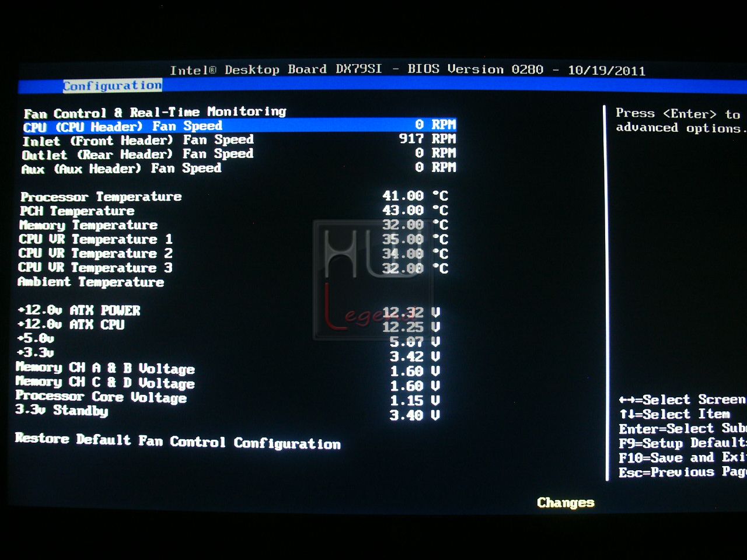747x560 pixels.
Task: Select Outlet (Rear Header) Fan Speed row
Action: tap(239, 154)
